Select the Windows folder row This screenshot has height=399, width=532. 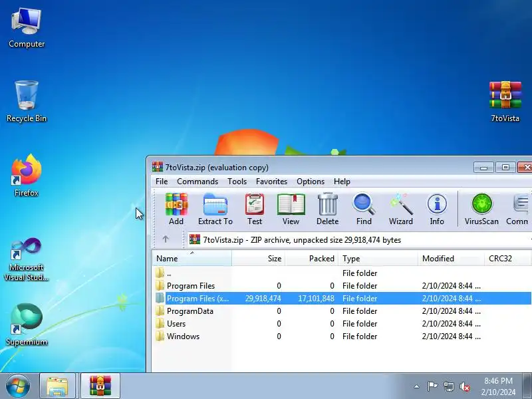pos(341,336)
